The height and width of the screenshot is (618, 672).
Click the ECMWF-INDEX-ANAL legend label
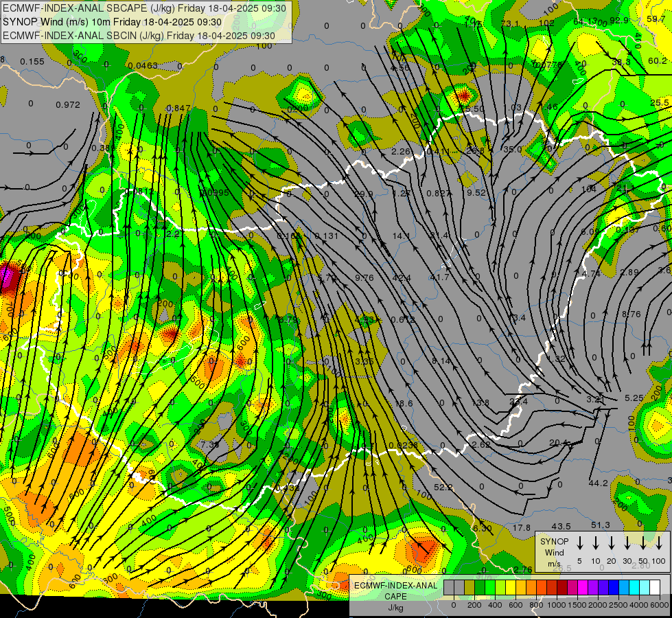(395, 586)
